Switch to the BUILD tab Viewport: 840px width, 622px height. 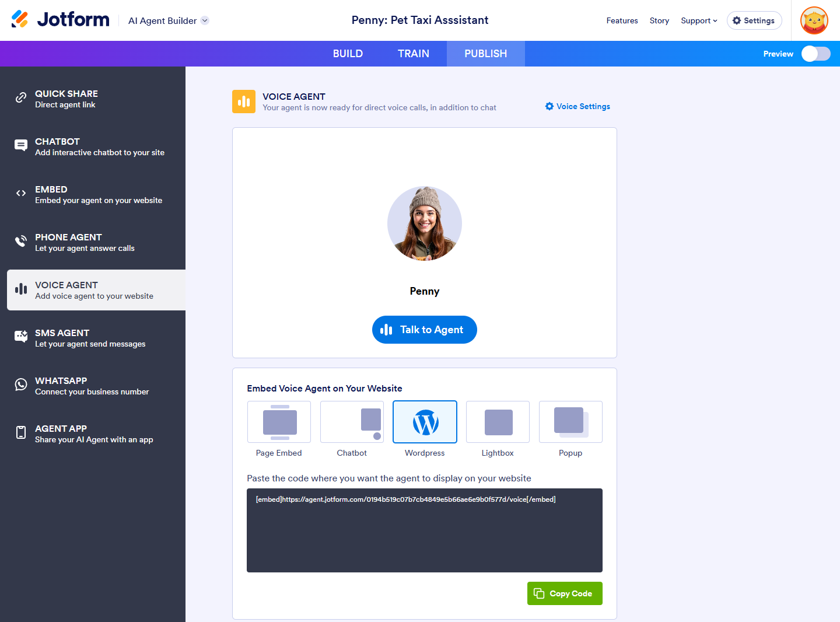348,54
